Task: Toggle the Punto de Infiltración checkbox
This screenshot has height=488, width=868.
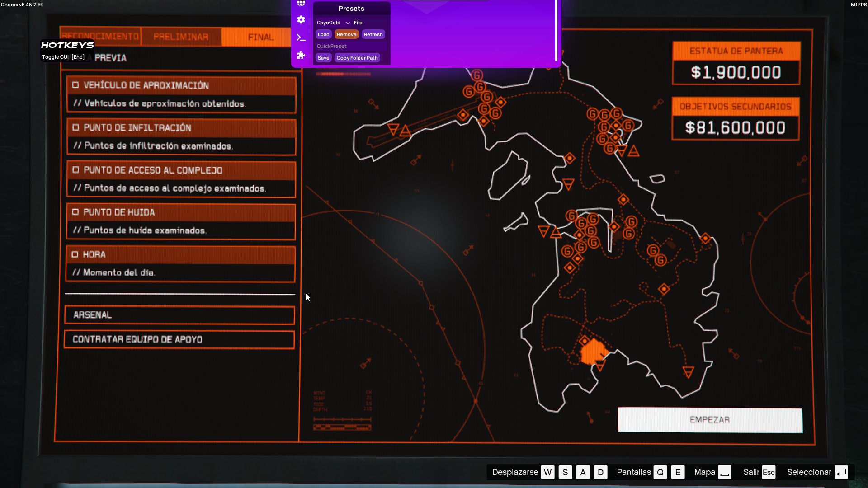Action: [x=75, y=127]
